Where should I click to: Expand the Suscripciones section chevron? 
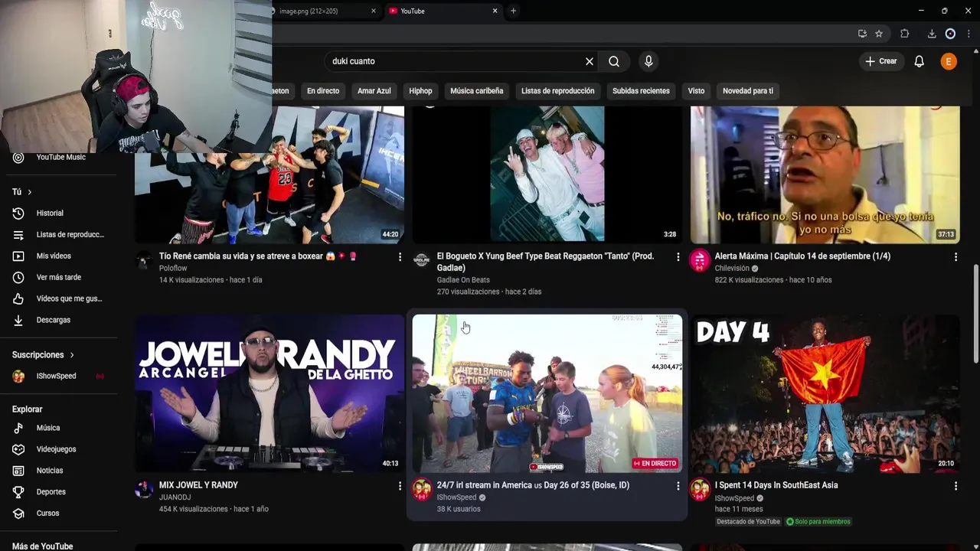click(x=72, y=355)
